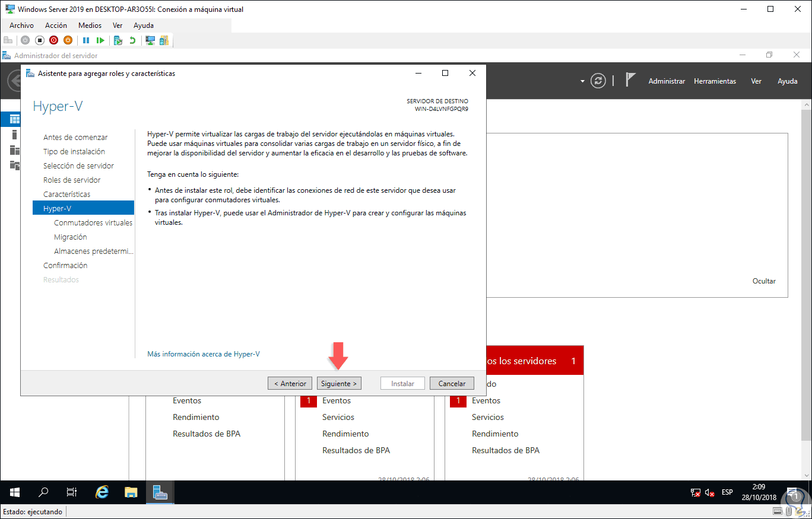Open the Archivo menu
Screen dimensions: 812x519
click(21, 26)
